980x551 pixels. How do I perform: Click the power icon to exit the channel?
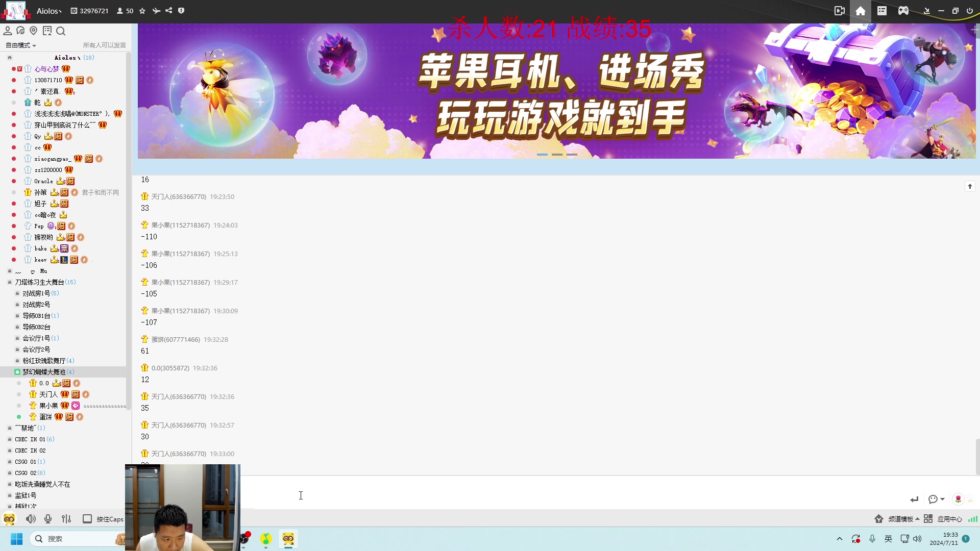click(970, 11)
